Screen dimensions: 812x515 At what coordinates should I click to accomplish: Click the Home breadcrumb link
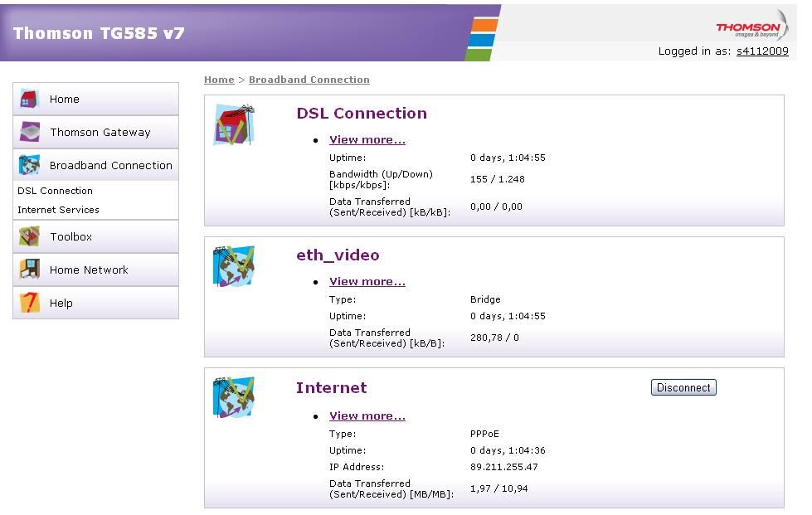[x=219, y=80]
